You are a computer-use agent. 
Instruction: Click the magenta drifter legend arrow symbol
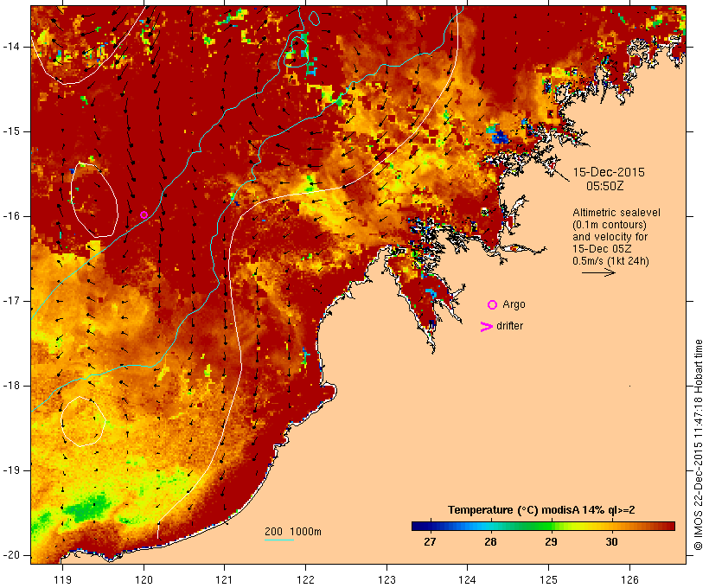click(486, 327)
